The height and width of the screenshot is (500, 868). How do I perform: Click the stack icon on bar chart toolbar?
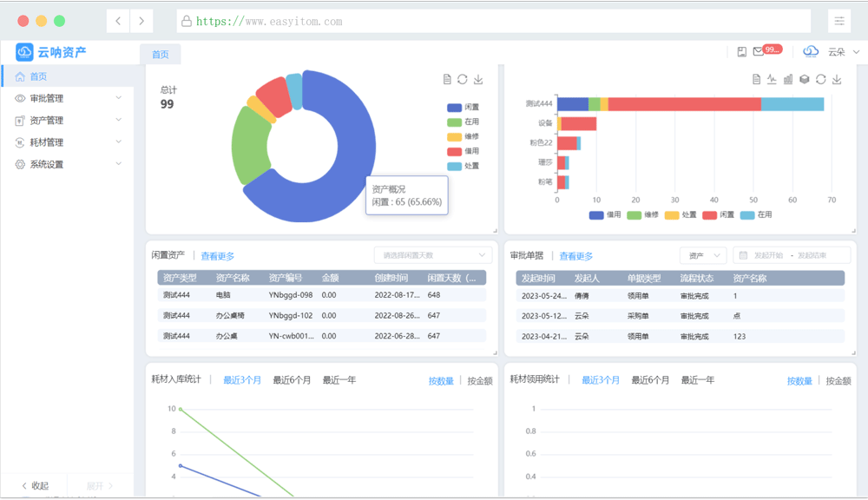805,80
